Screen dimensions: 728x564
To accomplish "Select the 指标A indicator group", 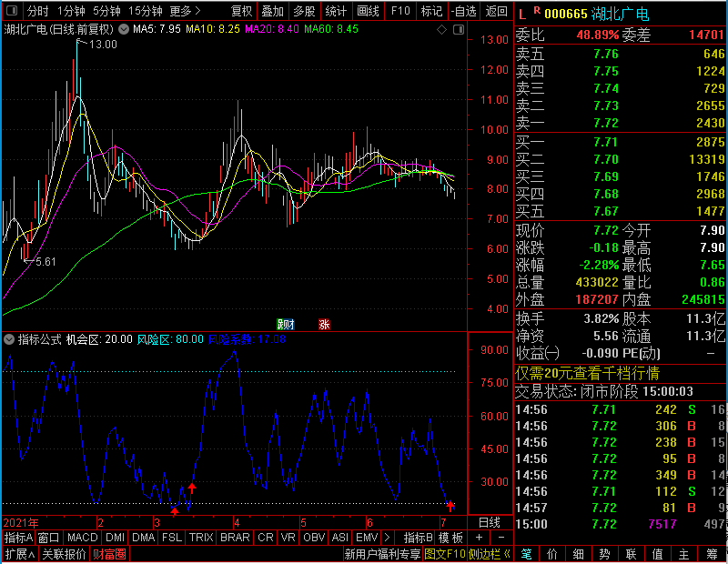I will pos(18,538).
